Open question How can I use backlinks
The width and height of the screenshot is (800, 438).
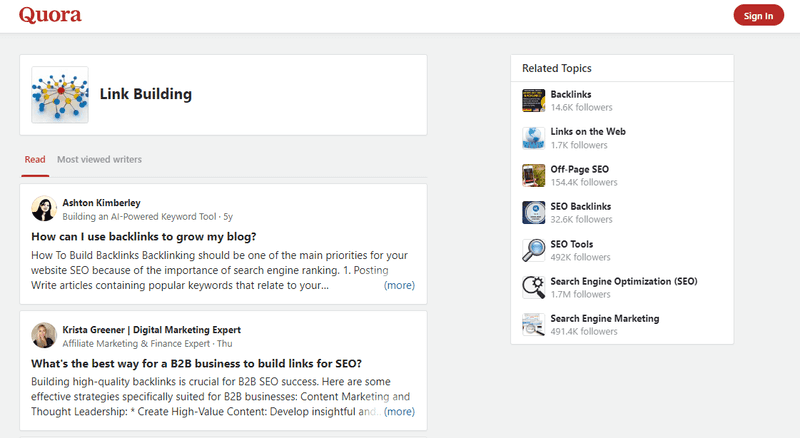[144, 236]
